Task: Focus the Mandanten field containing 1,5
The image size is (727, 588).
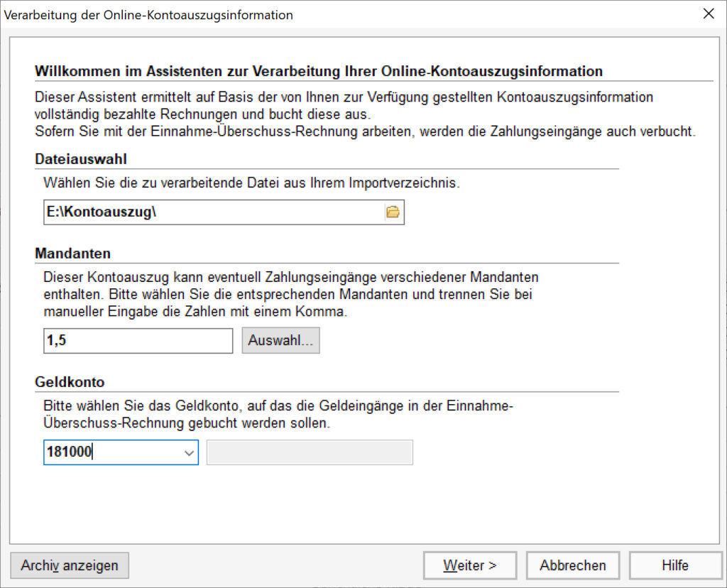Action: pos(138,341)
